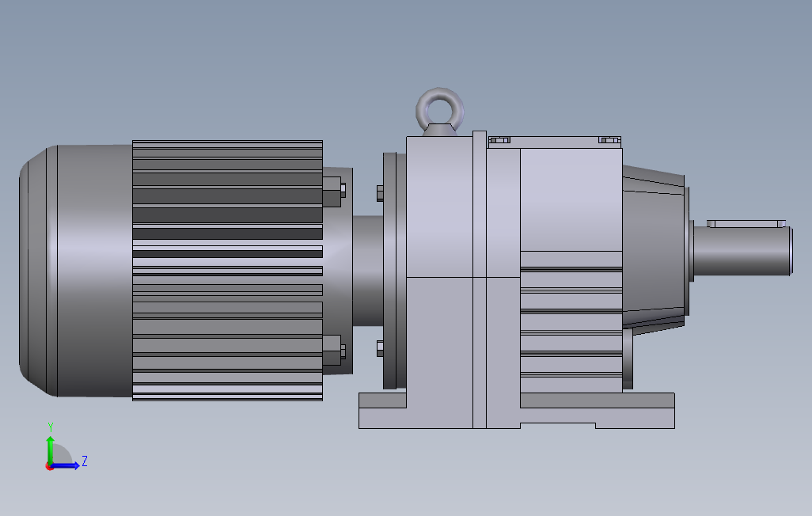Select the blue Z axis arrow of the triad
This screenshot has width=812, height=516.
coord(65,466)
